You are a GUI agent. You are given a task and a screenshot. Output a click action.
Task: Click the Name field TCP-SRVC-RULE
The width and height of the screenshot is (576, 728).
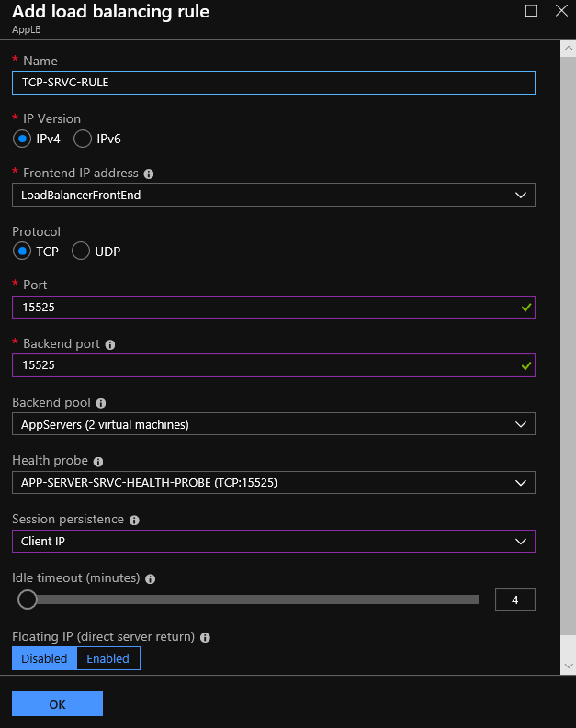tap(274, 83)
